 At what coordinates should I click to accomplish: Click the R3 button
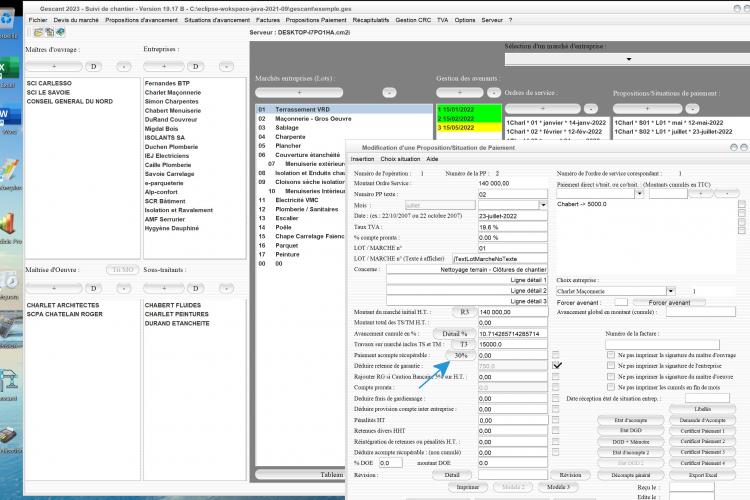[464, 312]
